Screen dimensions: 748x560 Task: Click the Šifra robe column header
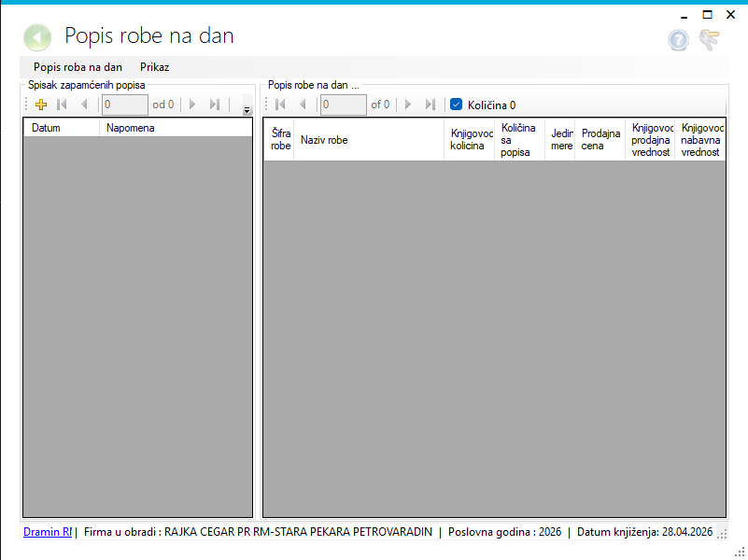[x=279, y=140]
